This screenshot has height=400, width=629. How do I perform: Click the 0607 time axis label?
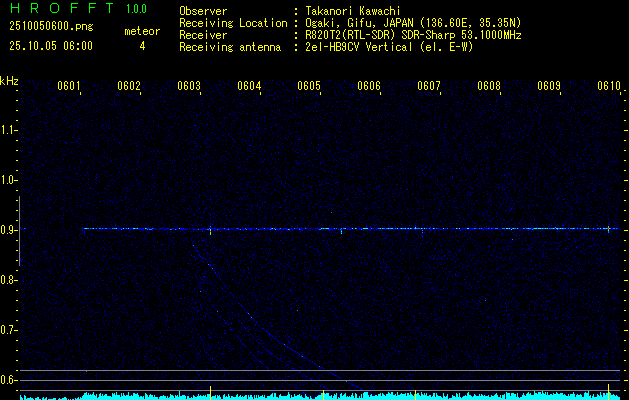(x=429, y=86)
